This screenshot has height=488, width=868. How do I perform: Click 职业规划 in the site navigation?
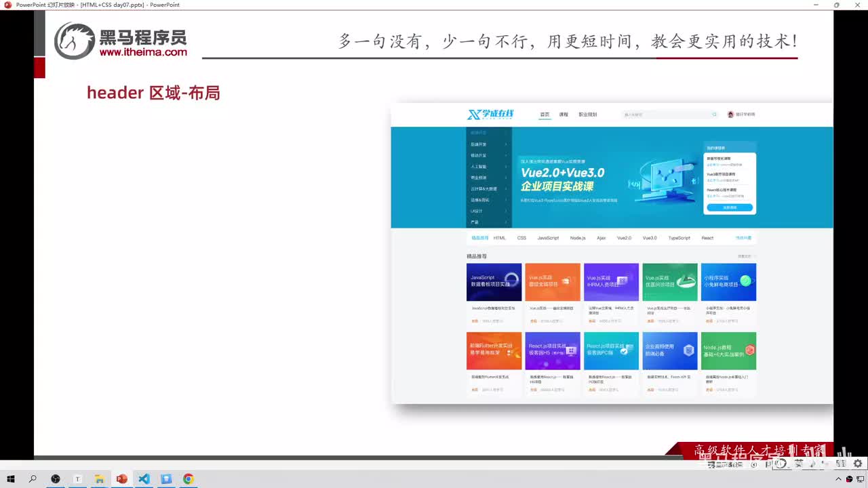588,115
